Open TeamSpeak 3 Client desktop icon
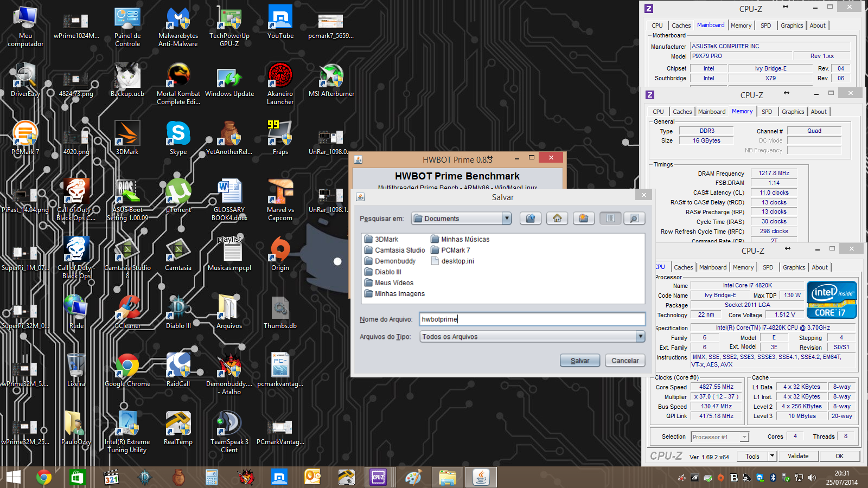 (x=229, y=432)
